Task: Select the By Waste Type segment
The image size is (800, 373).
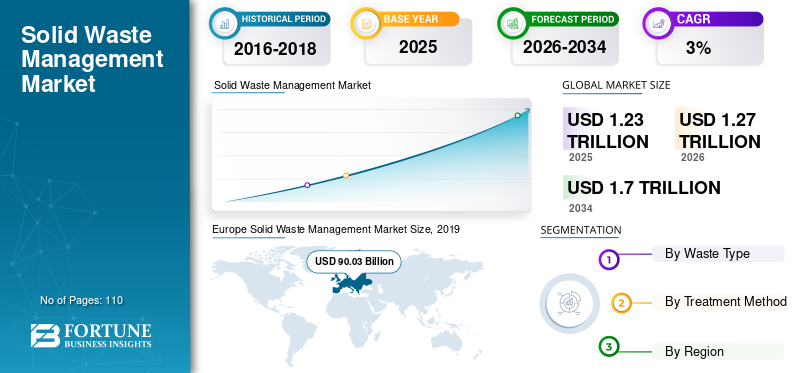Action: pyautogui.click(x=718, y=253)
